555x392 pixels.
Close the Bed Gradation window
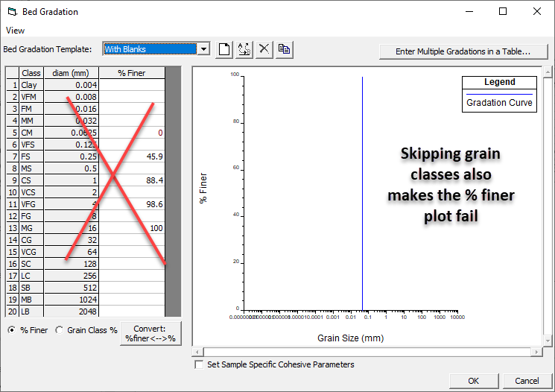pos(536,12)
